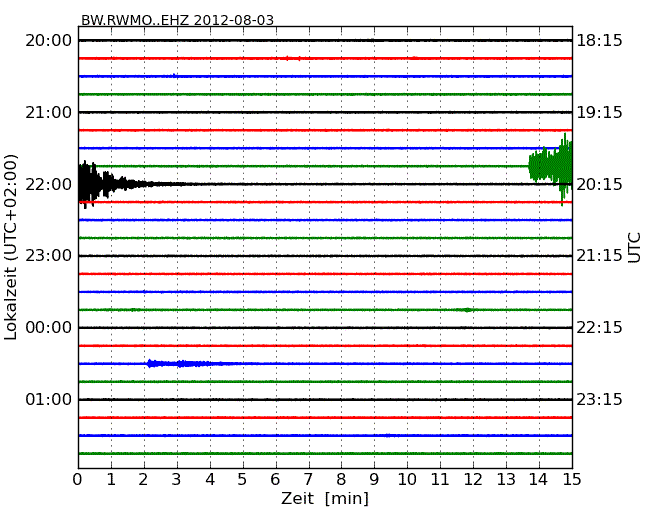650x520 pixels.
Task: Click the 18:15 UTC label
Action: tap(599, 41)
